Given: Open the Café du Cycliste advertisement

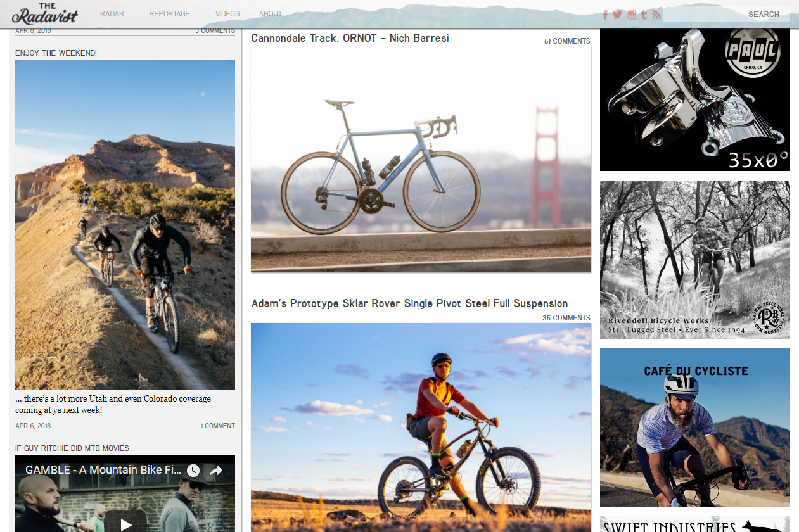Looking at the screenshot, I should pos(694,427).
